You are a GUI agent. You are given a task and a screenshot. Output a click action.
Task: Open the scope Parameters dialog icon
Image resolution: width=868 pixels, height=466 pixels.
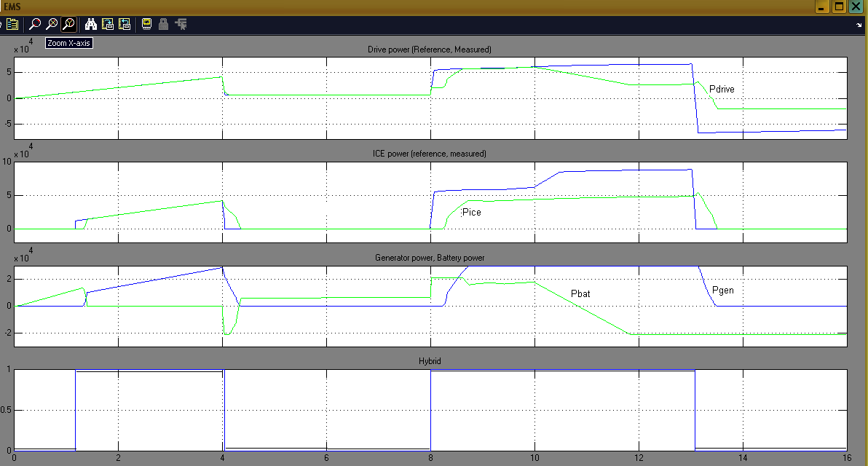pos(12,24)
